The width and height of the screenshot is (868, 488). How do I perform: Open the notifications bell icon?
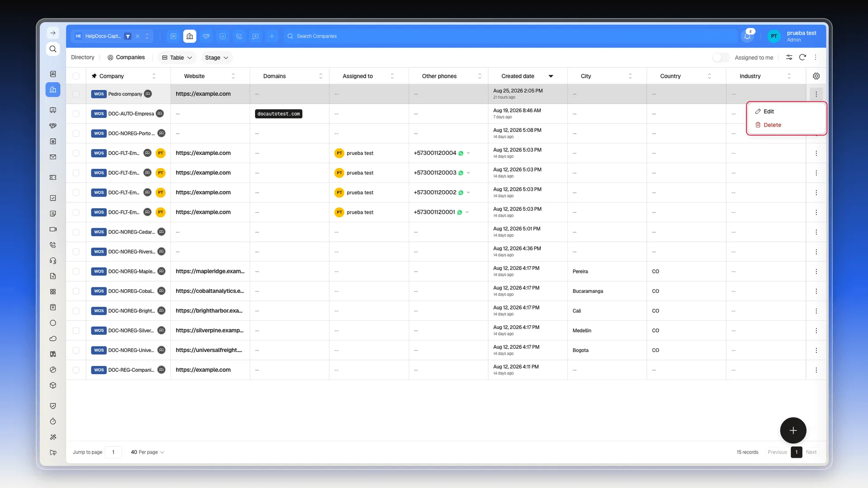click(747, 36)
